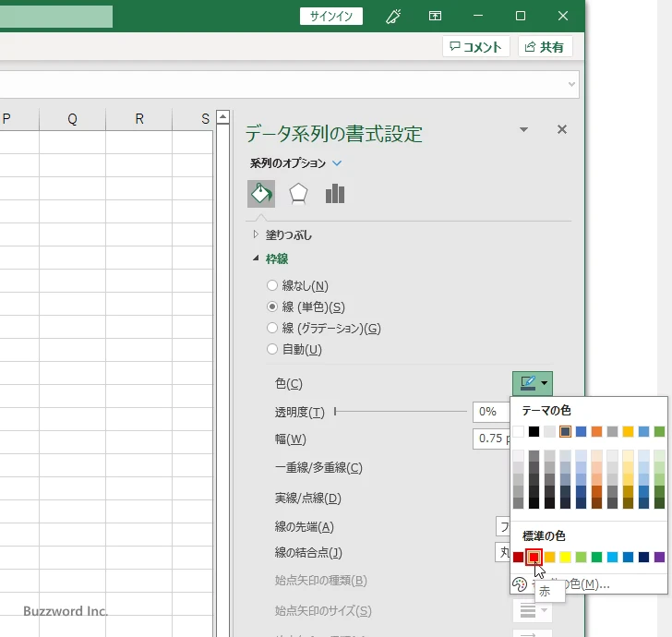Click the transparency 0% input field
This screenshot has width=672, height=637.
click(491, 412)
